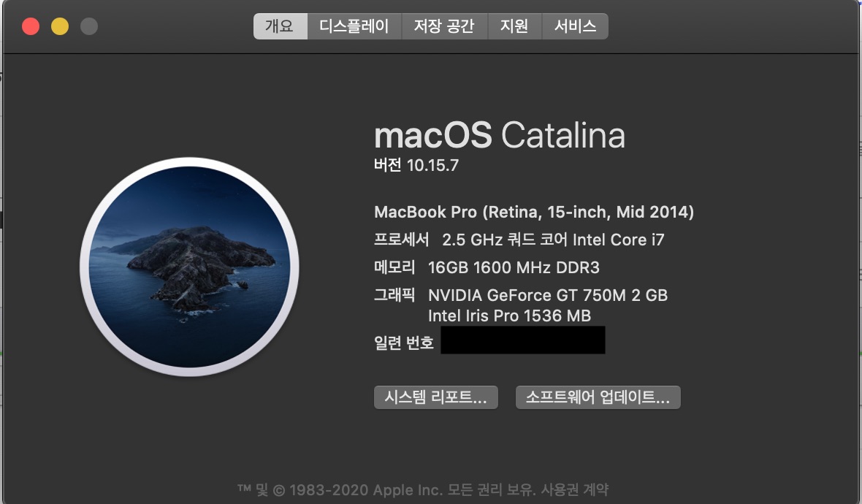Click the memory value 16GB 1600 MHz DDR3
Viewport: 862px width, 504px height.
point(514,267)
